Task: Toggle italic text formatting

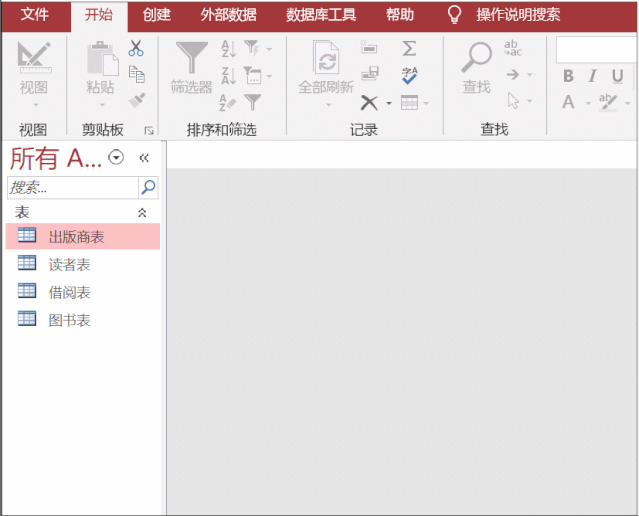Action: click(592, 76)
